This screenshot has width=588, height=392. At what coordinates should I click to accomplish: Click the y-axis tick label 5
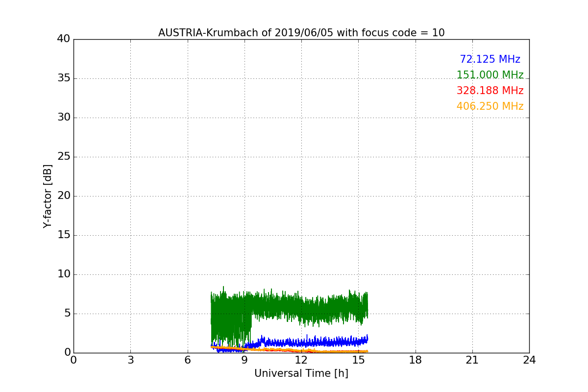tap(67, 314)
